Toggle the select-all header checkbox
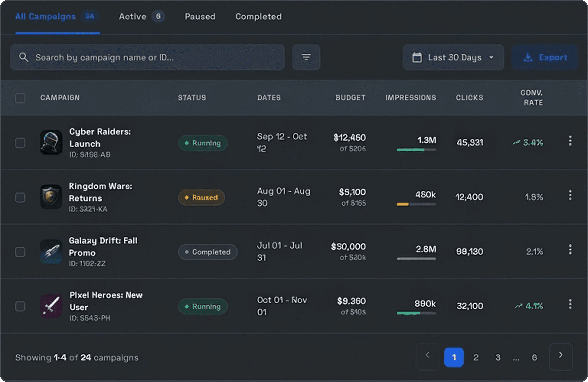 click(20, 98)
